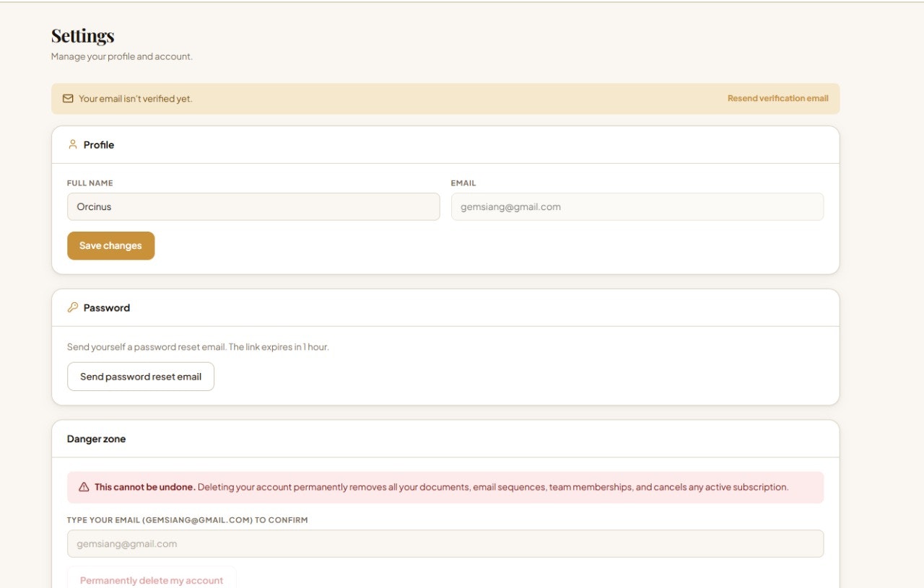Focus the Full Name field containing Orcinus
This screenshot has height=588, width=924.
coord(253,206)
